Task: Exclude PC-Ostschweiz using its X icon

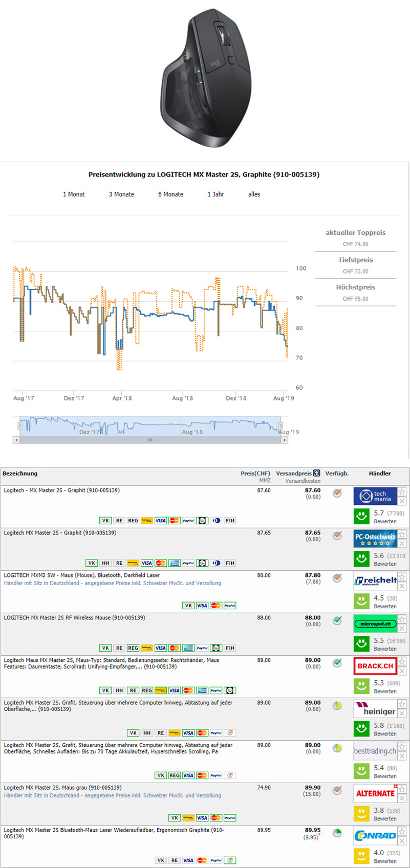Action: click(x=402, y=544)
